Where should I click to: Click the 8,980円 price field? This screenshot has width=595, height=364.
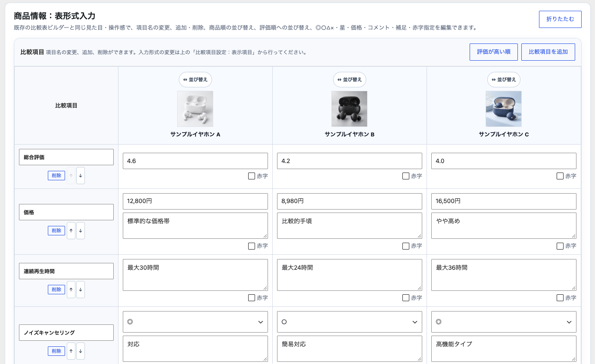[x=349, y=201]
